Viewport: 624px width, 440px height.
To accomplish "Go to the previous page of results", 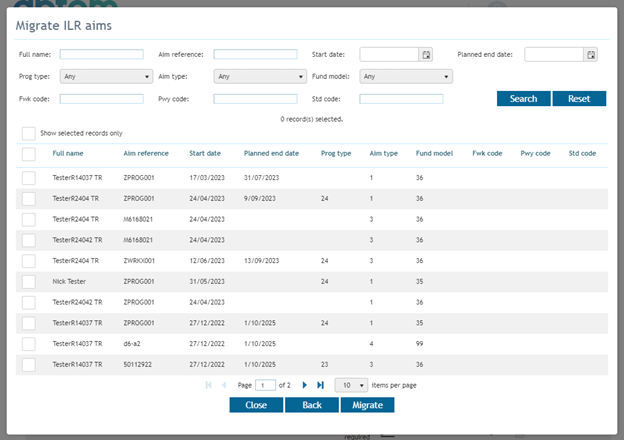I will pyautogui.click(x=224, y=385).
